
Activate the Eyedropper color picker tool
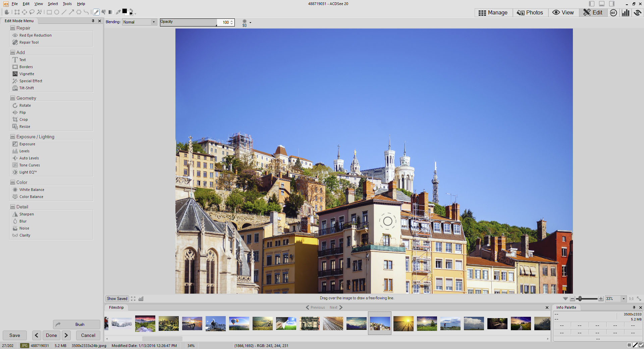point(118,12)
